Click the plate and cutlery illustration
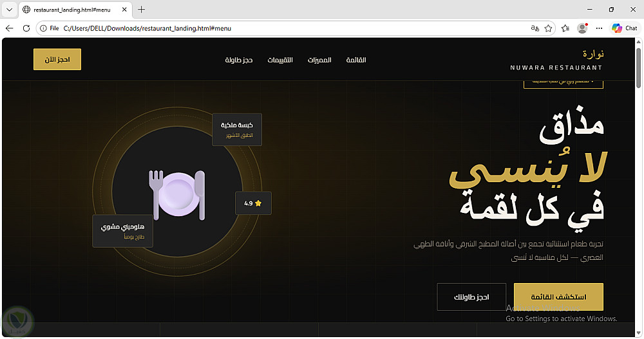 click(177, 195)
